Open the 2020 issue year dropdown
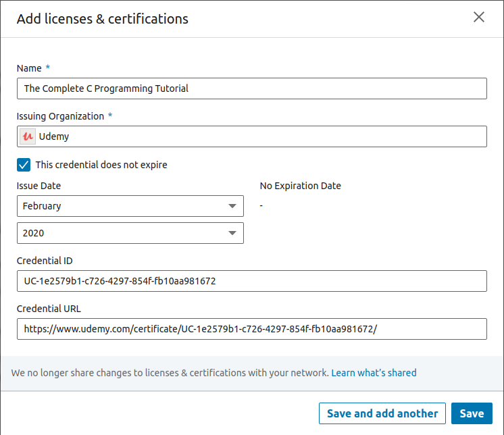This screenshot has height=435, width=504. (x=130, y=233)
